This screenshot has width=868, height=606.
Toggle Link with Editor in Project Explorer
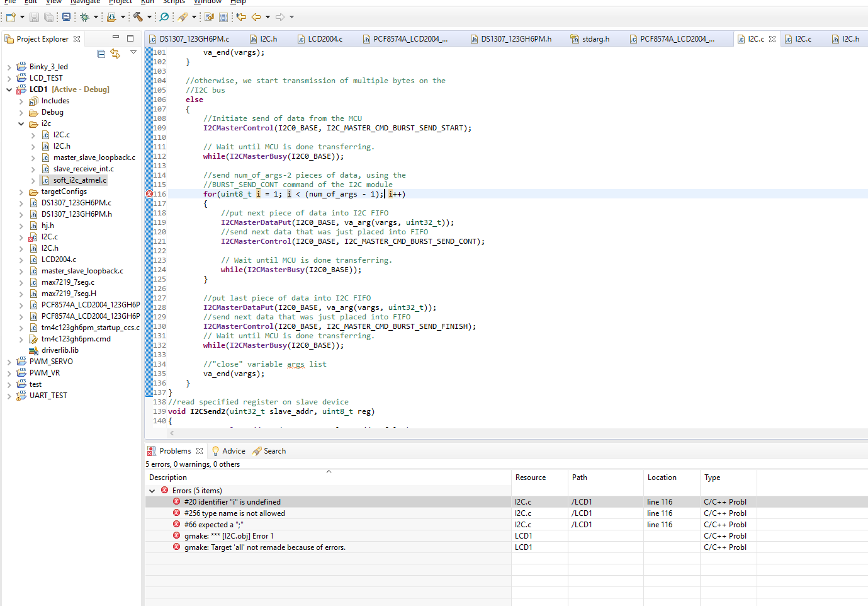click(115, 54)
